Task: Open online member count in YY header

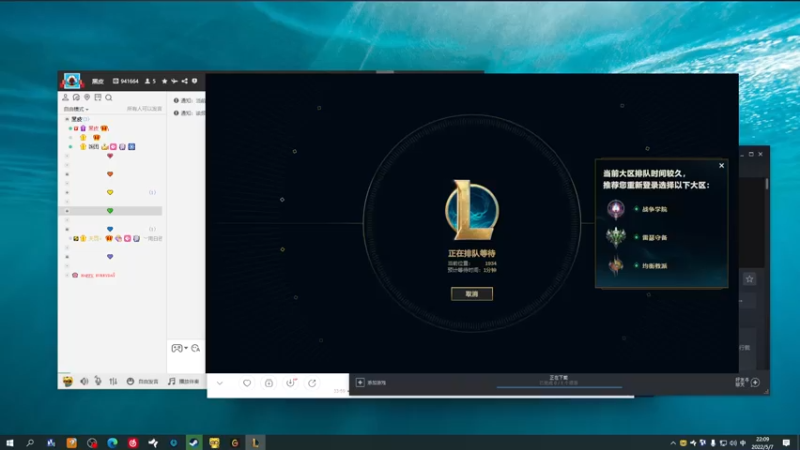Action: point(151,81)
